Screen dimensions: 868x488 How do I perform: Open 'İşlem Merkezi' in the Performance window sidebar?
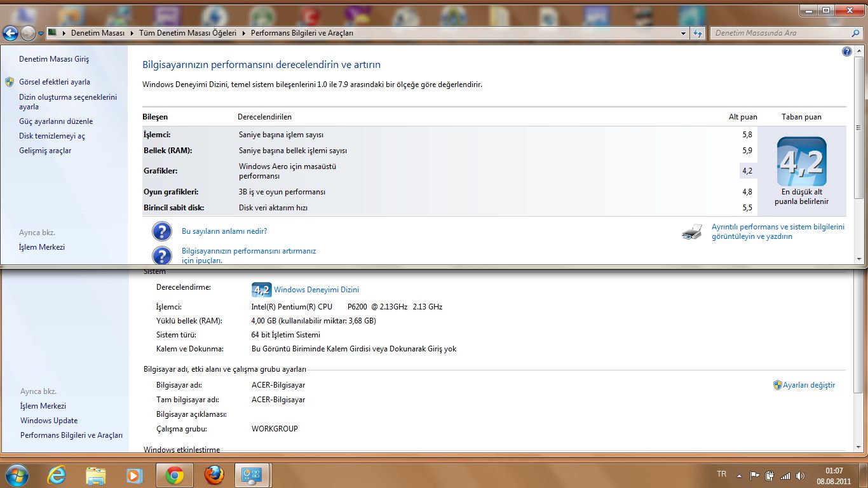coord(42,247)
